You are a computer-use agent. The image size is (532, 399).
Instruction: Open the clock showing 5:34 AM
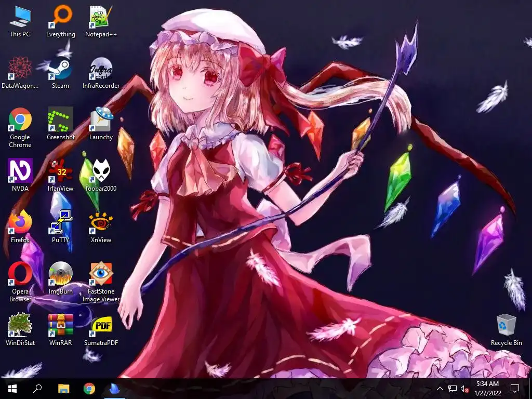pos(487,389)
